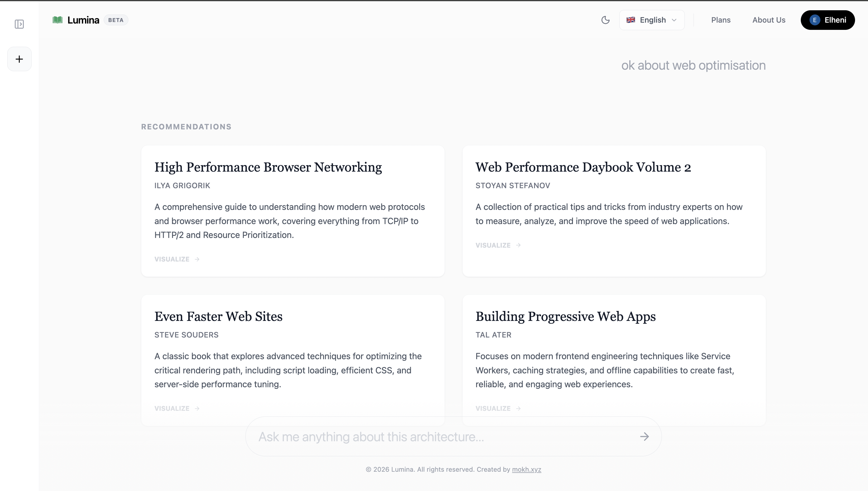The height and width of the screenshot is (491, 868).
Task: Visualize Web Performance Daybook Volume 2
Action: 493,245
